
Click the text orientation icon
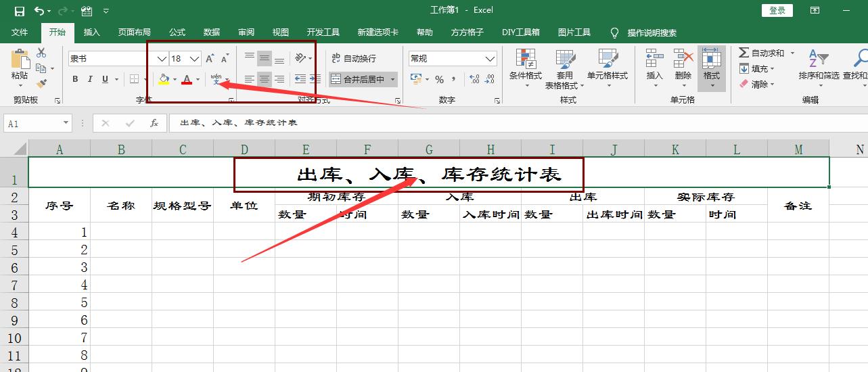300,59
